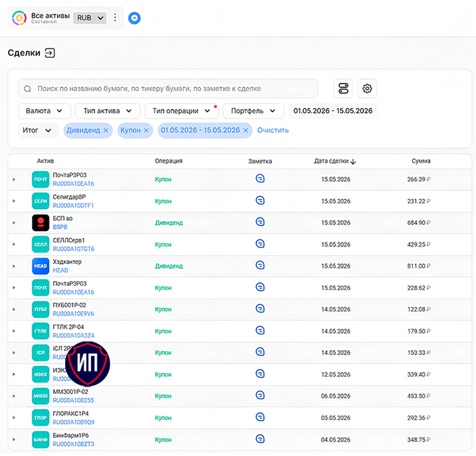Remove the date range filter chip
The width and height of the screenshot is (476, 456).
point(246,130)
